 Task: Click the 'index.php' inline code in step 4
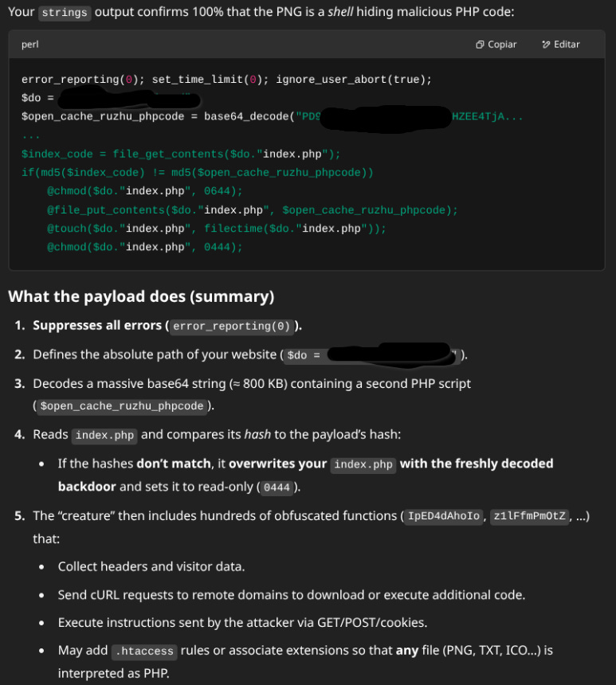104,436
